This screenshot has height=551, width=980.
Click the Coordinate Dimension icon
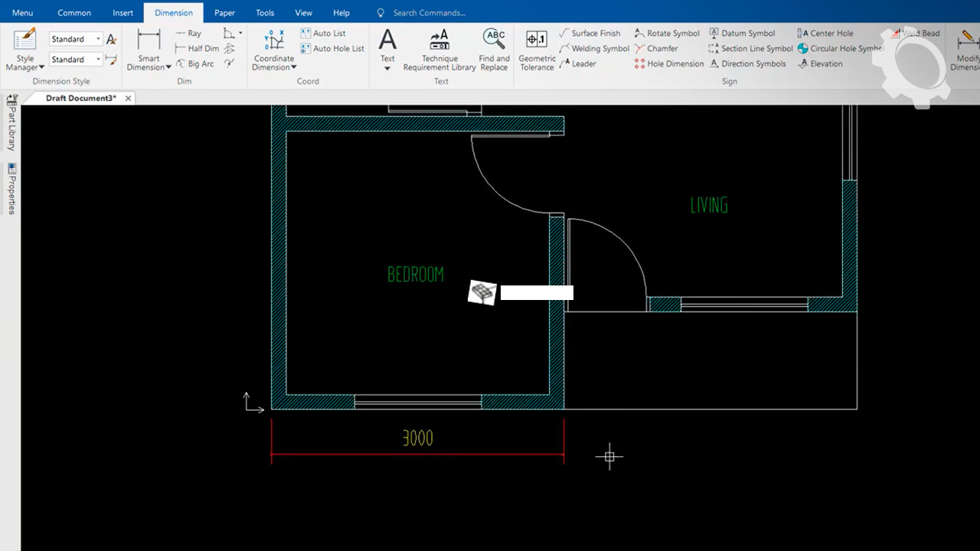pos(273,49)
